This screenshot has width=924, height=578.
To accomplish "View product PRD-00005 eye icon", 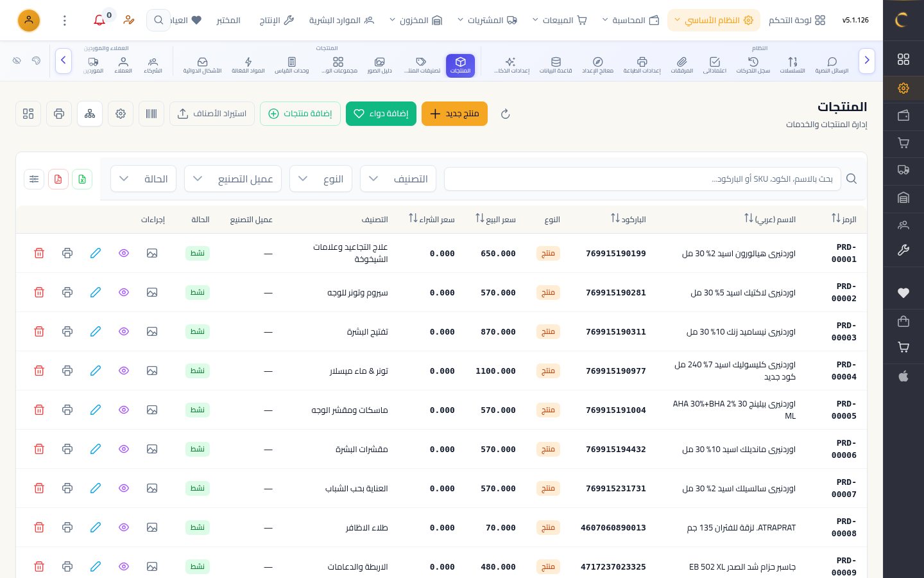I will point(124,410).
